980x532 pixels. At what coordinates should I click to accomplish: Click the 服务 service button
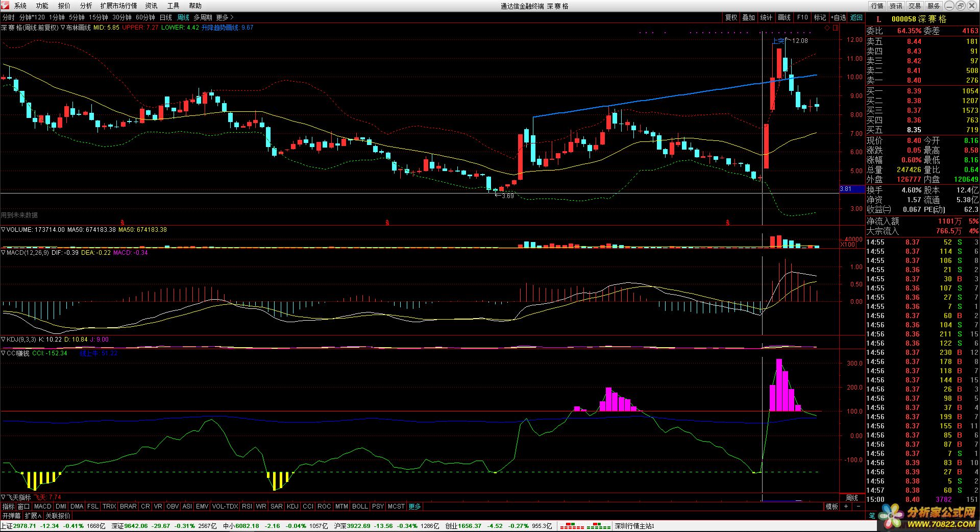(934, 6)
